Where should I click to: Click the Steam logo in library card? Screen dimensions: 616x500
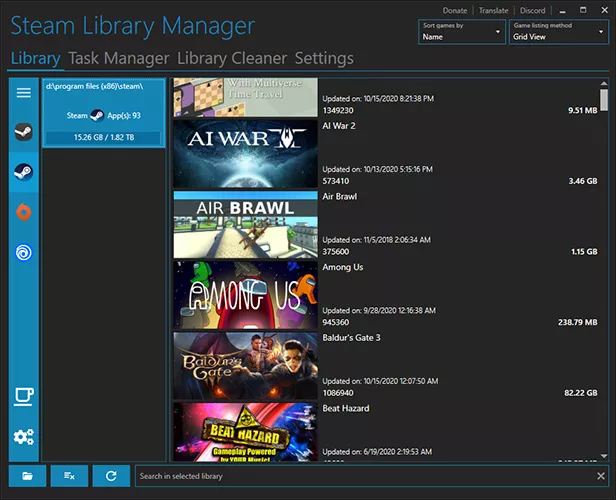[x=97, y=115]
